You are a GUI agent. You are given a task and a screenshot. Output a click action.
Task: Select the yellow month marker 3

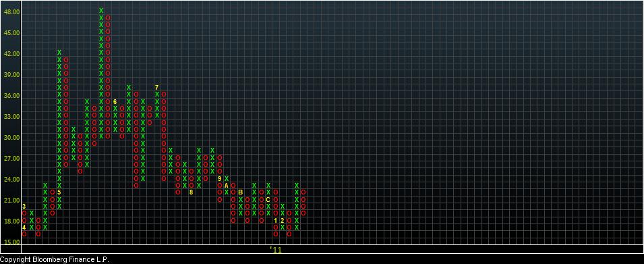(x=24, y=206)
